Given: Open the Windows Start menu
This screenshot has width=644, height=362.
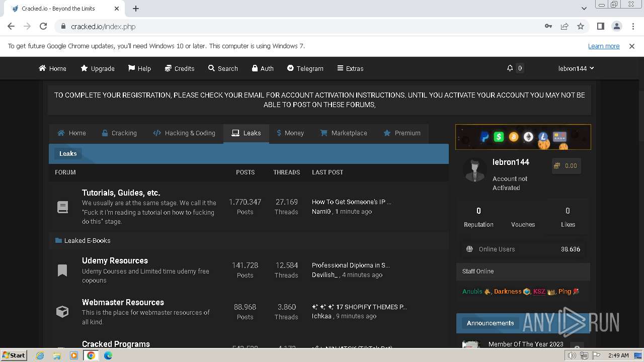Looking at the screenshot, I should [x=14, y=355].
